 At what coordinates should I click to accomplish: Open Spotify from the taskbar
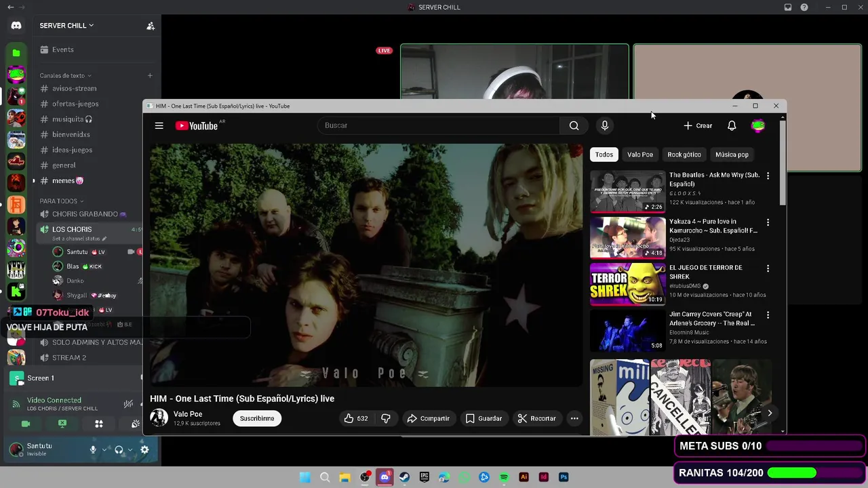[504, 477]
